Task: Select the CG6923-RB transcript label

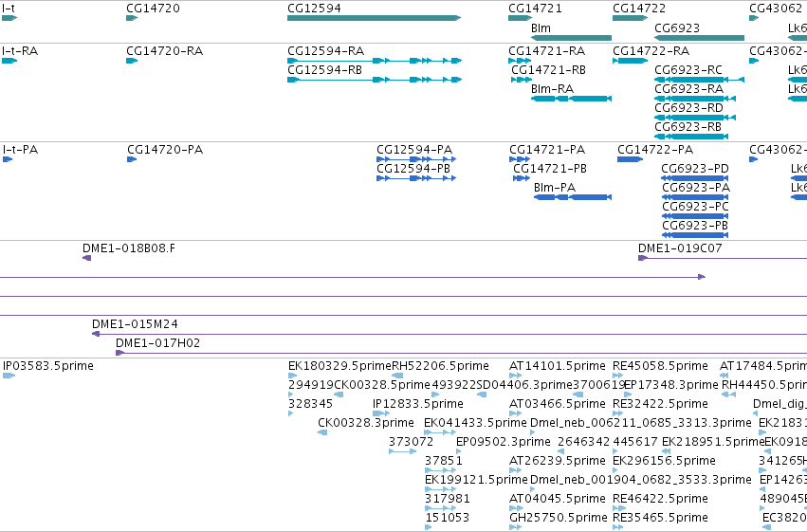Action: 688,127
